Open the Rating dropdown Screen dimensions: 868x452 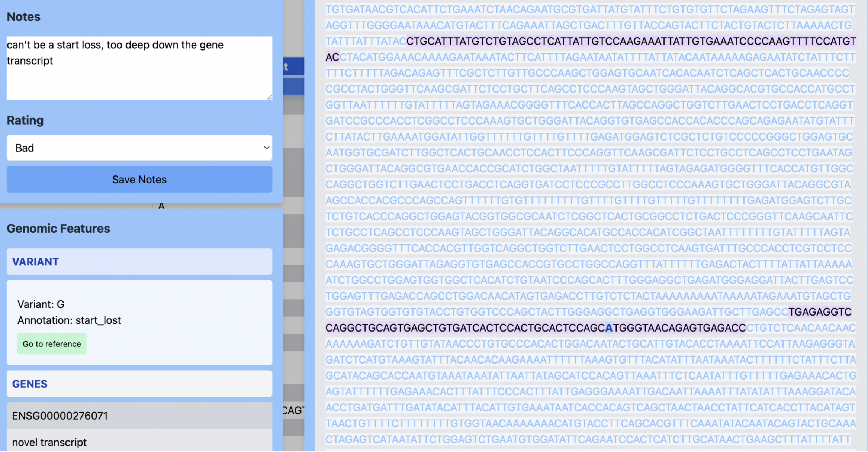[139, 148]
